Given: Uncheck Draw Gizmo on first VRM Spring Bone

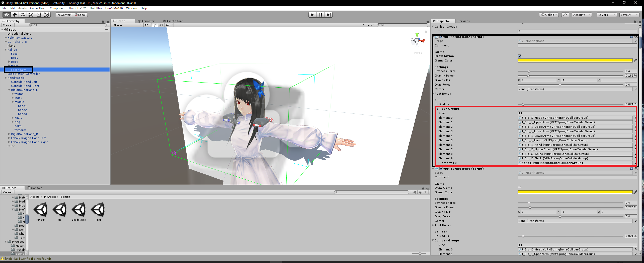Looking at the screenshot, I should 520,56.
